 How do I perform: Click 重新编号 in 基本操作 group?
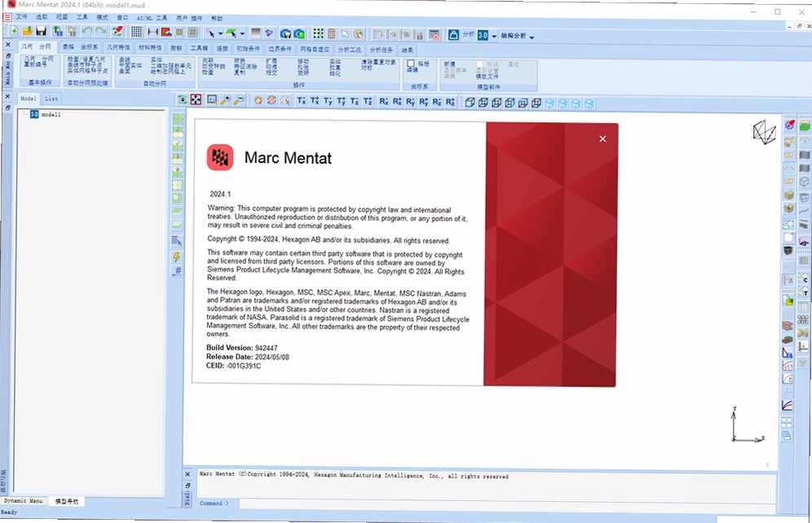[x=35, y=64]
